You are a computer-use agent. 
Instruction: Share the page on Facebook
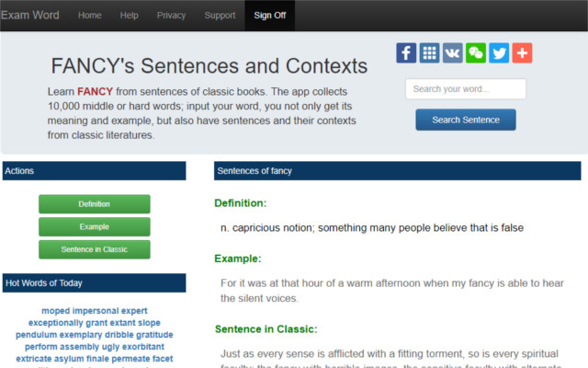406,52
